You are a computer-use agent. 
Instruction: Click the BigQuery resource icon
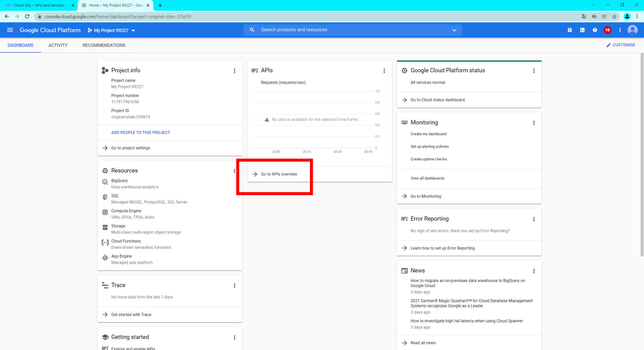[105, 182]
